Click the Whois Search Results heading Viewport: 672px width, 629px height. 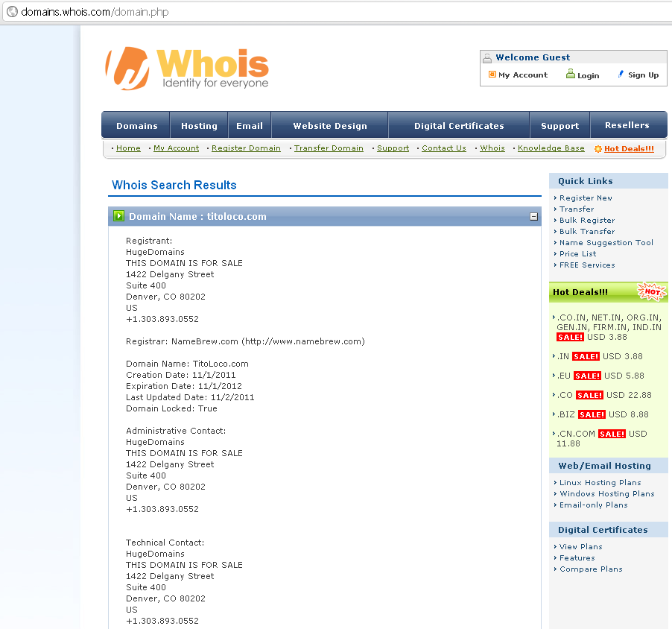(174, 185)
